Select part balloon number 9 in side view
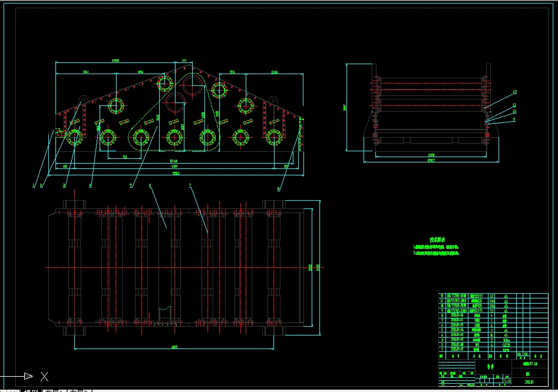This screenshot has width=558, height=392. pos(514,119)
